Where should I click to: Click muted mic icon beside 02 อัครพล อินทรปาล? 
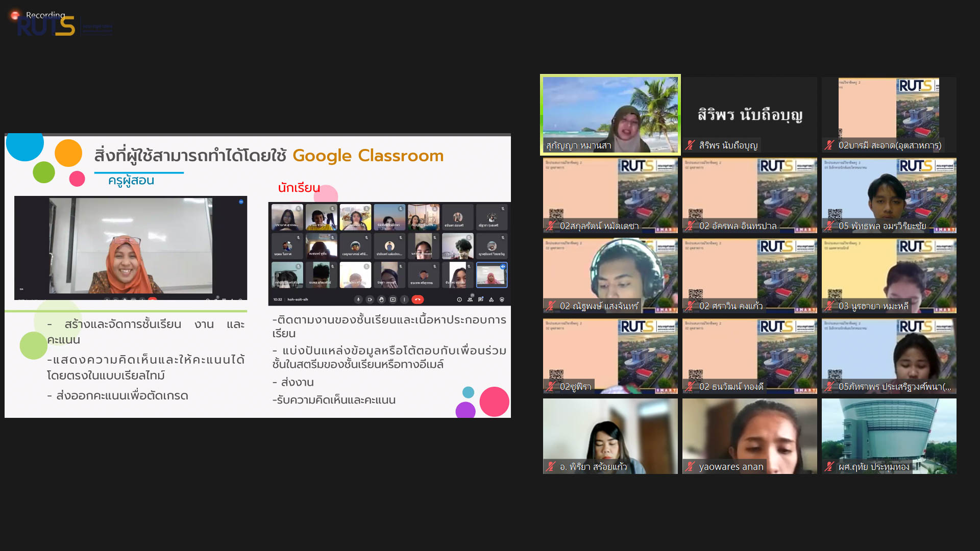click(x=690, y=226)
